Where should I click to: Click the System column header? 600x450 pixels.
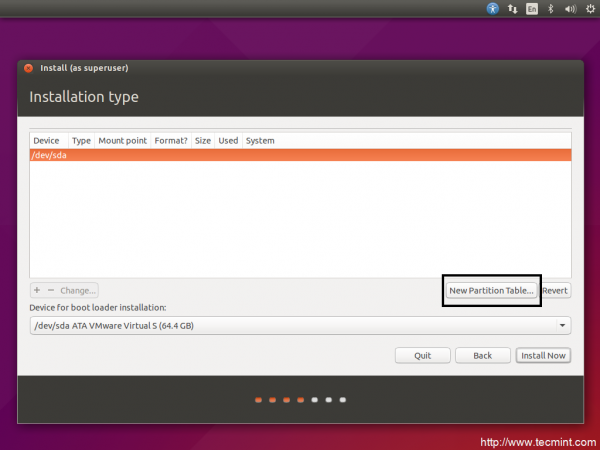[260, 141]
